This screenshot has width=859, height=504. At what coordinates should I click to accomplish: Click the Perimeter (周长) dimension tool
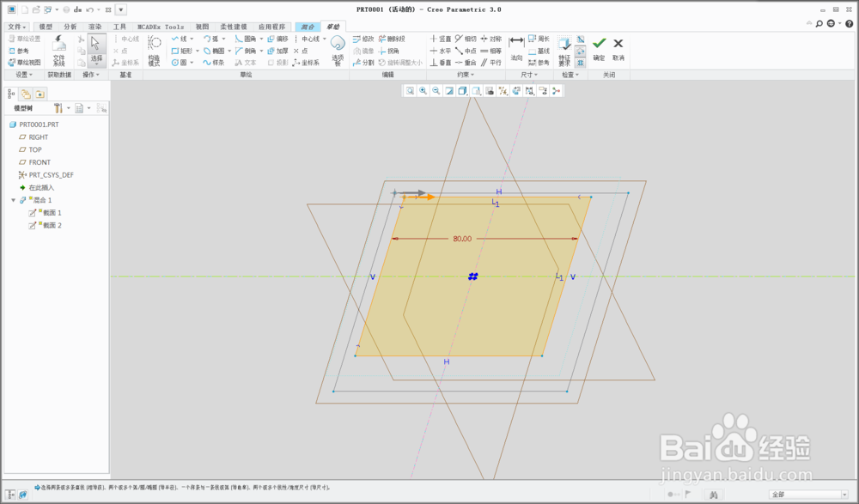(539, 39)
